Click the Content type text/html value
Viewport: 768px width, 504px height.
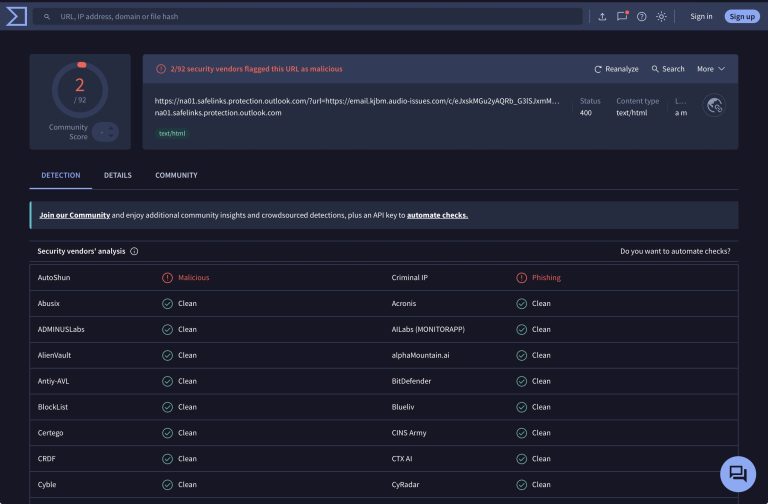point(631,113)
